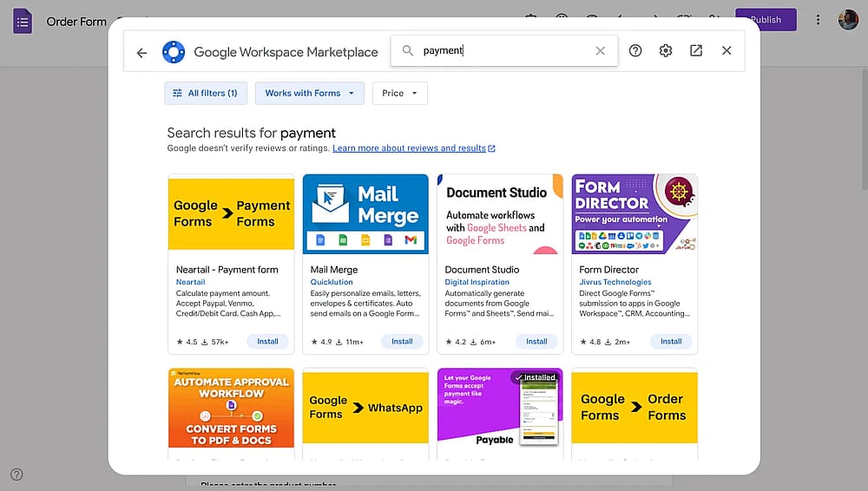Open Form Director banner image
This screenshot has width=868, height=491.
[635, 213]
